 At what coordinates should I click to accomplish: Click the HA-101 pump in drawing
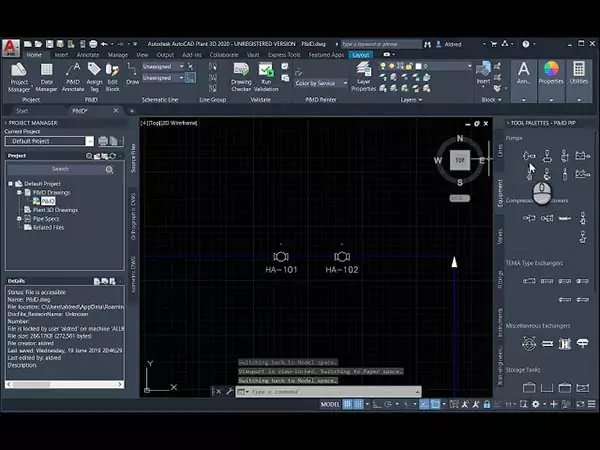(281, 256)
